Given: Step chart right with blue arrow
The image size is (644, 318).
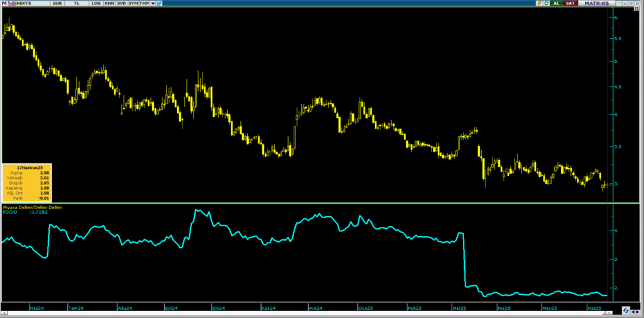Looking at the screenshot, I should coord(638,312).
